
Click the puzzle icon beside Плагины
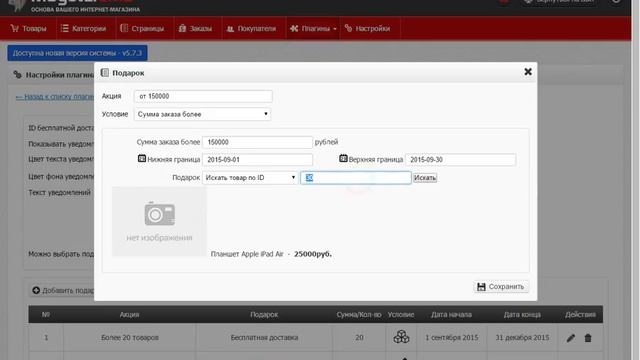pos(294,28)
